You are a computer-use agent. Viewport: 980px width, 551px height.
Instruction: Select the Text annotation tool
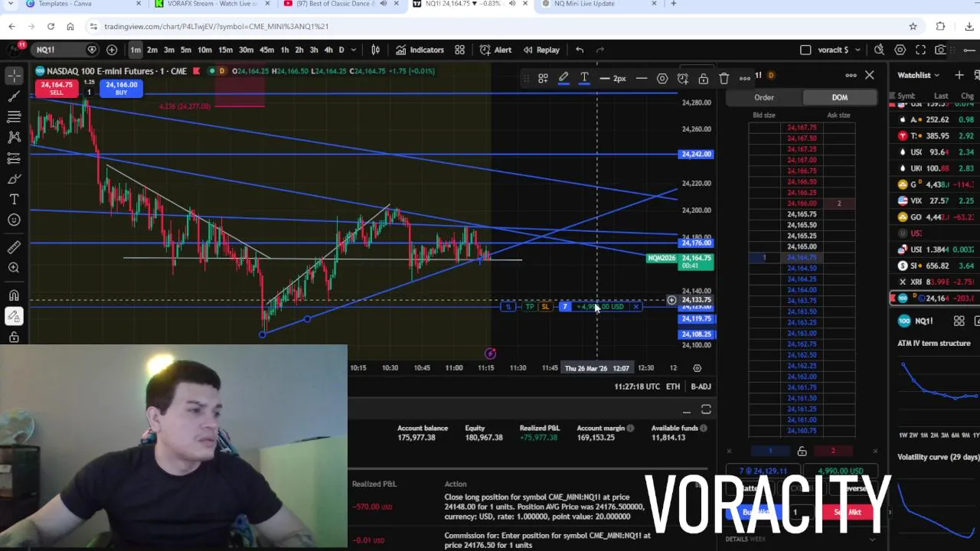pos(14,199)
